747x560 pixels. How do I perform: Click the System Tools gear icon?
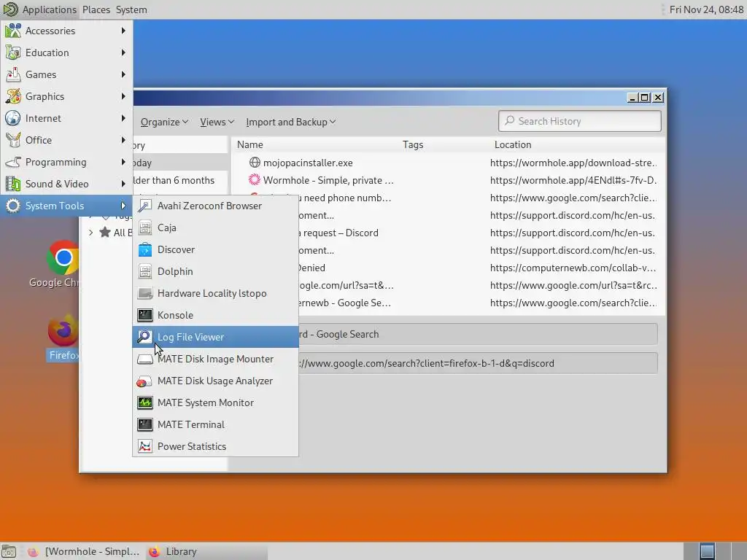pos(13,206)
